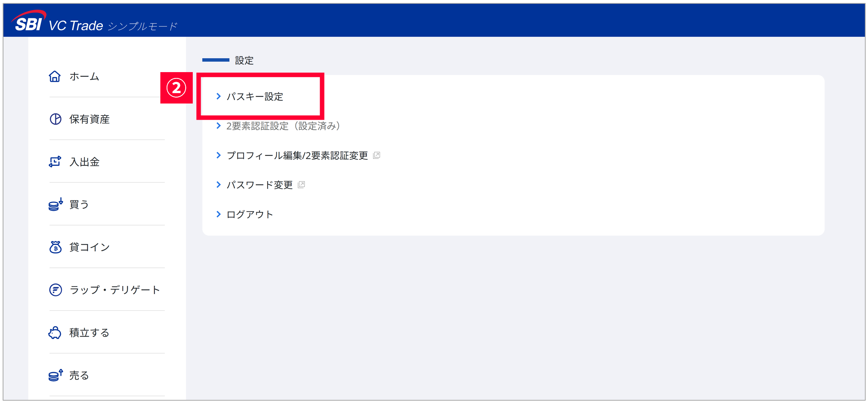Image resolution: width=868 pixels, height=403 pixels.
Task: Open プロフィール編集/2要素認証変更 link
Action: click(297, 156)
